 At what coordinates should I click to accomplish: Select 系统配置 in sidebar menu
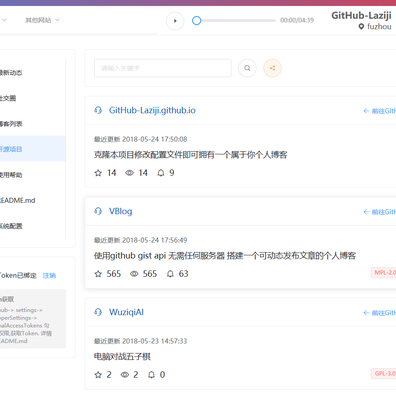[33, 226]
